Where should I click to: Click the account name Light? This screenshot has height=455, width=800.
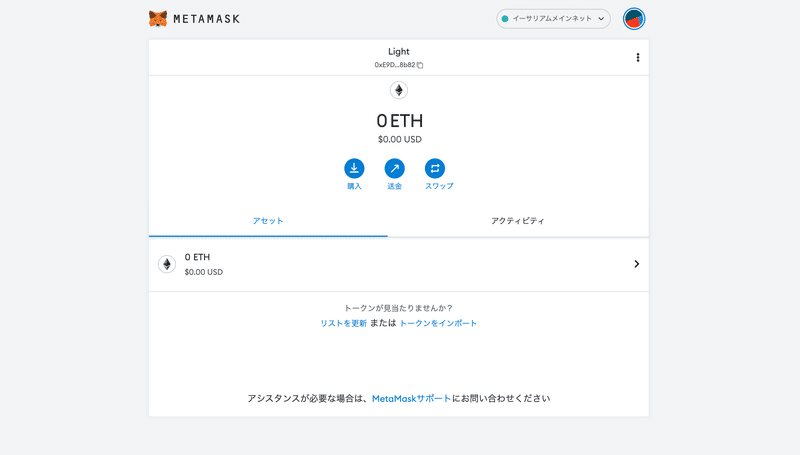pos(398,52)
